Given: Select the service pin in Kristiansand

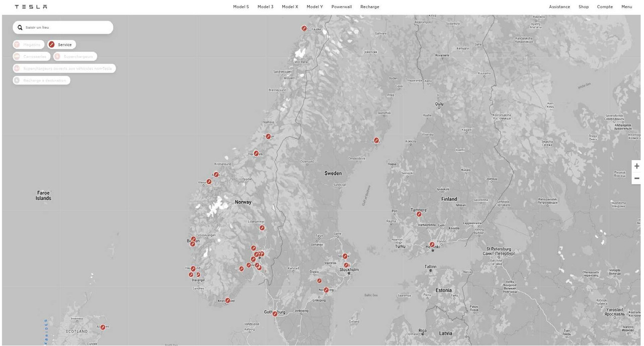Looking at the screenshot, I should coord(227,300).
